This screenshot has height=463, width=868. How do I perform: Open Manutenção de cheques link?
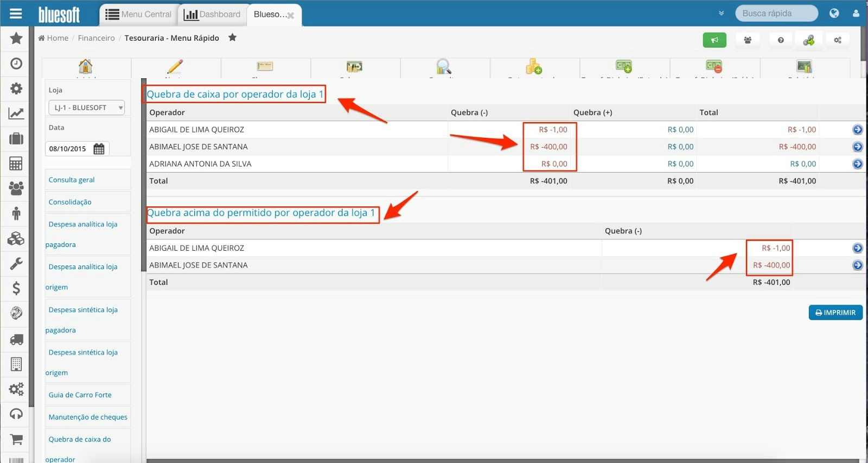88,417
